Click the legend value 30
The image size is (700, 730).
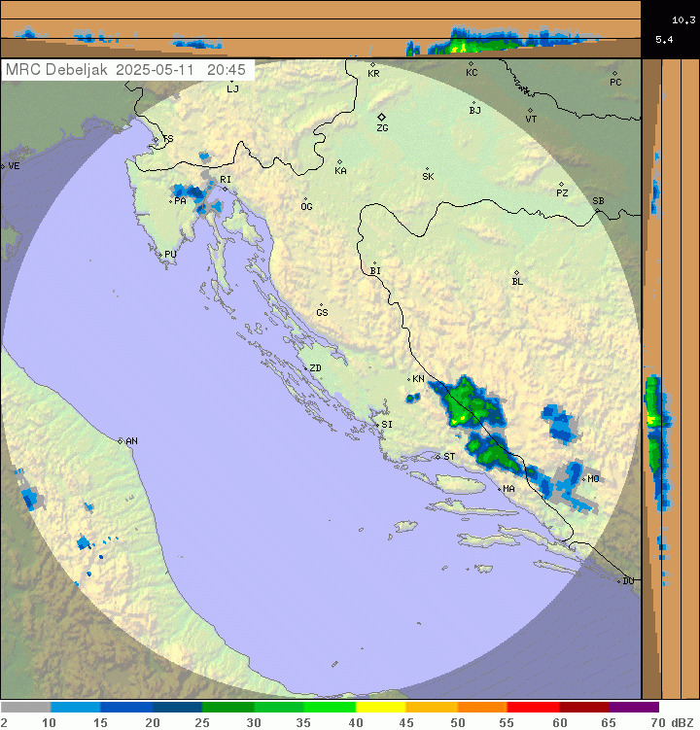(x=254, y=722)
